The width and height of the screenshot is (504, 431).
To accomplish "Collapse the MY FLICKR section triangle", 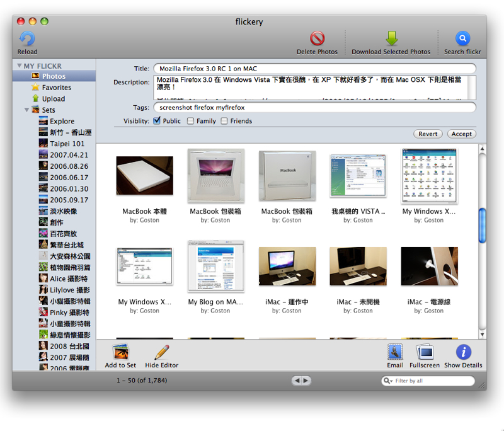I will tap(20, 66).
